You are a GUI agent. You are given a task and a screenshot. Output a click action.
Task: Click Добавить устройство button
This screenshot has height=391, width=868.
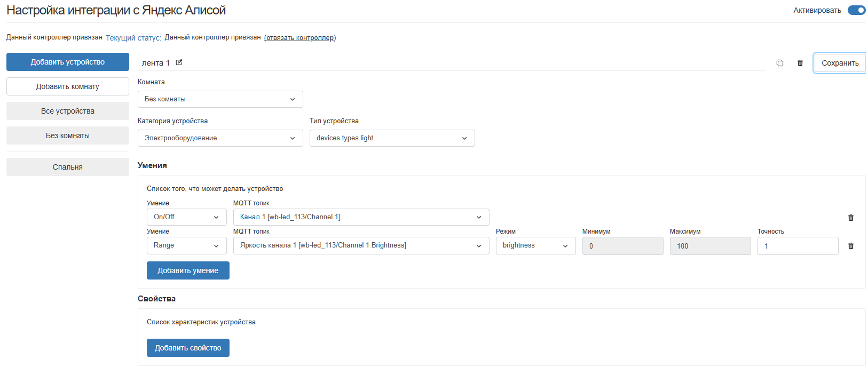[68, 62]
